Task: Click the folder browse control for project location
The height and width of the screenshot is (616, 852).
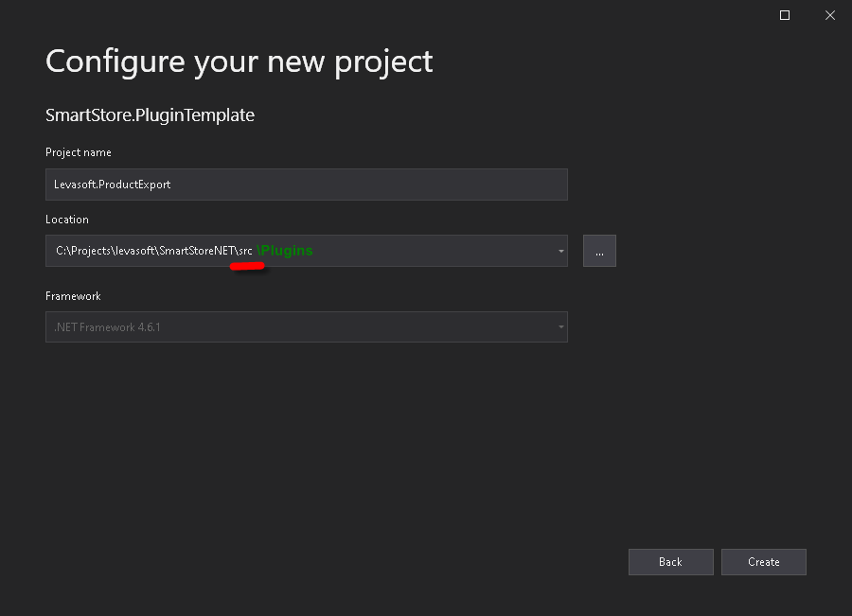Action: click(x=598, y=250)
